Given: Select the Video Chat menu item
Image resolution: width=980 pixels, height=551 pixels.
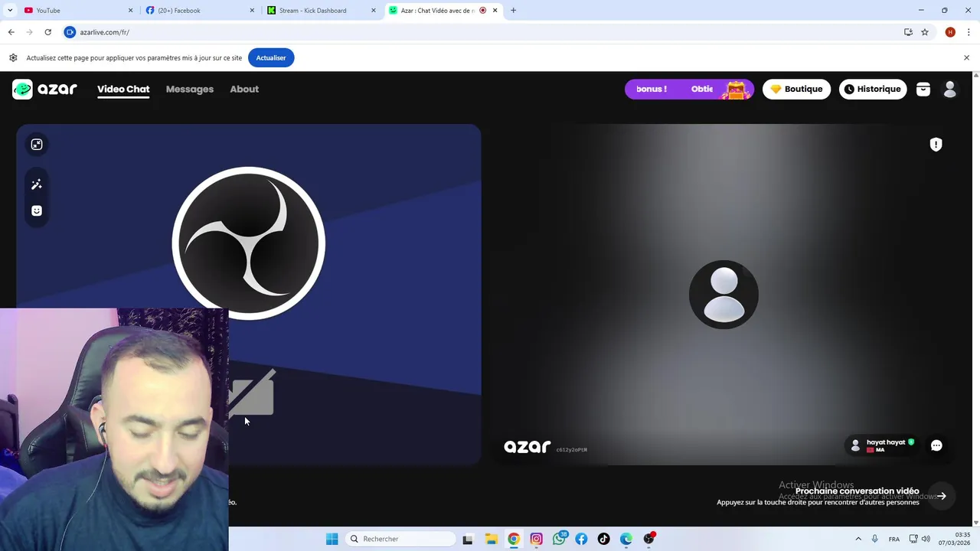Looking at the screenshot, I should coord(123,90).
